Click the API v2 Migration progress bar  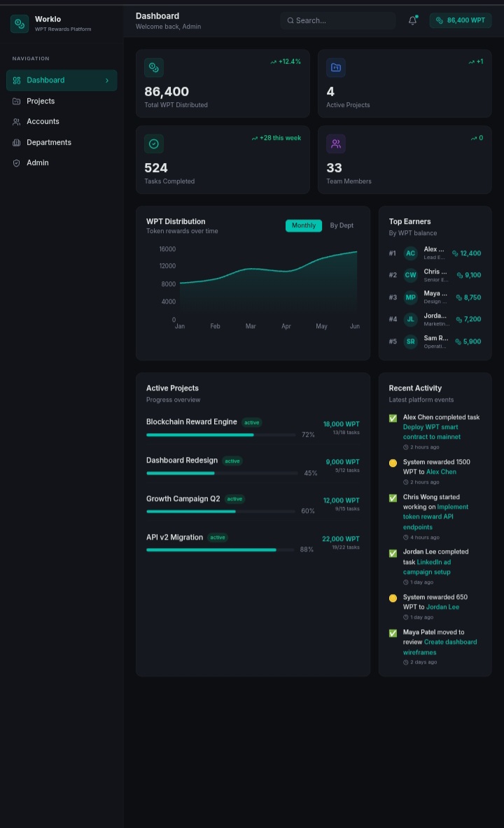click(220, 550)
